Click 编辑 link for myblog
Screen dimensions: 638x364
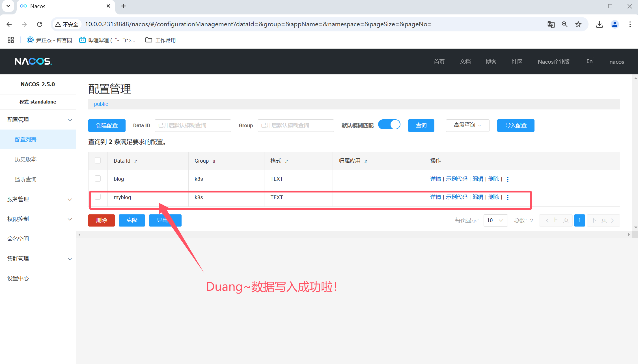pyautogui.click(x=478, y=197)
